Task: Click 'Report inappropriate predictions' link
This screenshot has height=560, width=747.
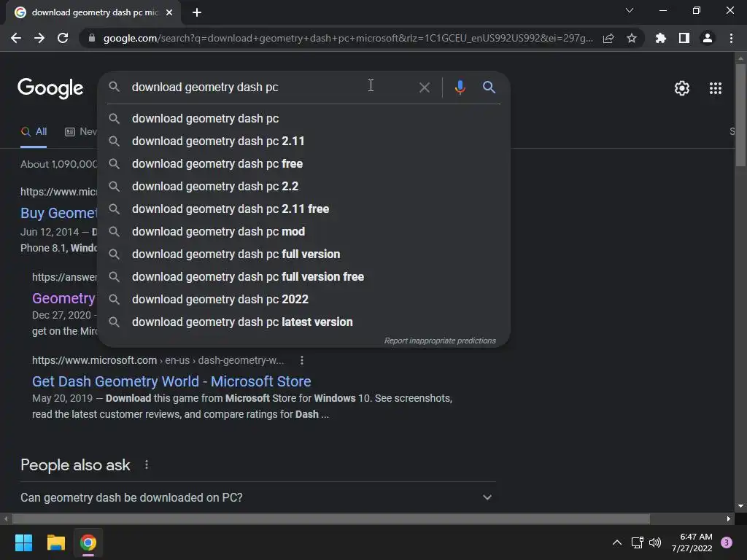Action: (440, 341)
